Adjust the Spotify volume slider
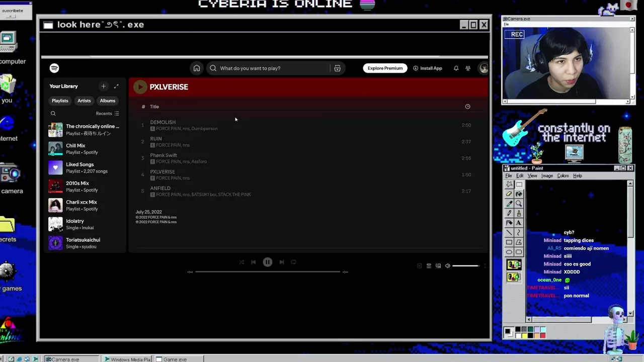The width and height of the screenshot is (644, 362). [x=465, y=265]
